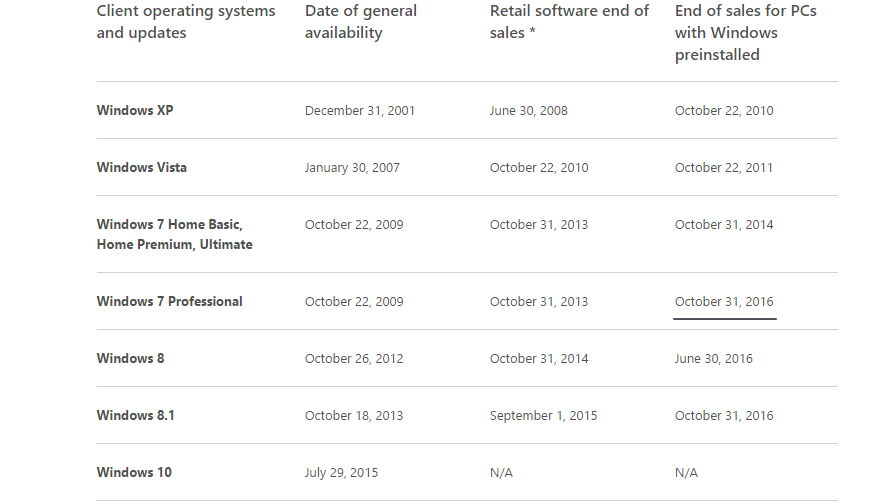Click Date of general availability column header
Screen dimensions: 890x503
[x=360, y=22]
